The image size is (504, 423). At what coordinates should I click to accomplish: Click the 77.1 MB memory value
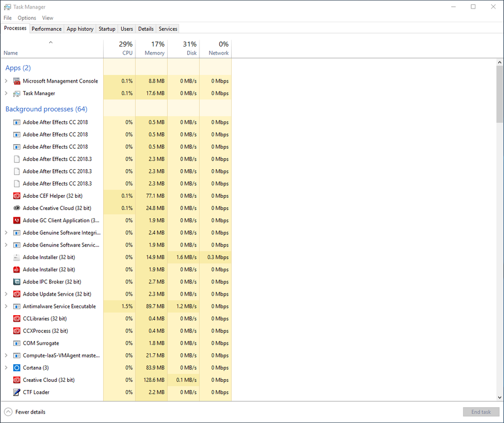click(x=155, y=196)
